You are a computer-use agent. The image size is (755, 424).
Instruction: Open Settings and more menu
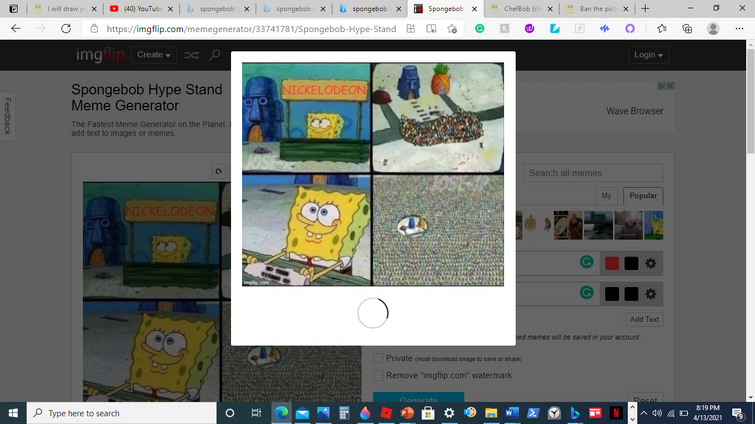(739, 29)
